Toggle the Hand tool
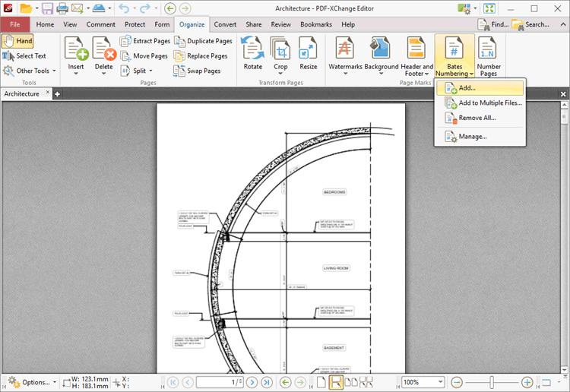 coord(18,41)
